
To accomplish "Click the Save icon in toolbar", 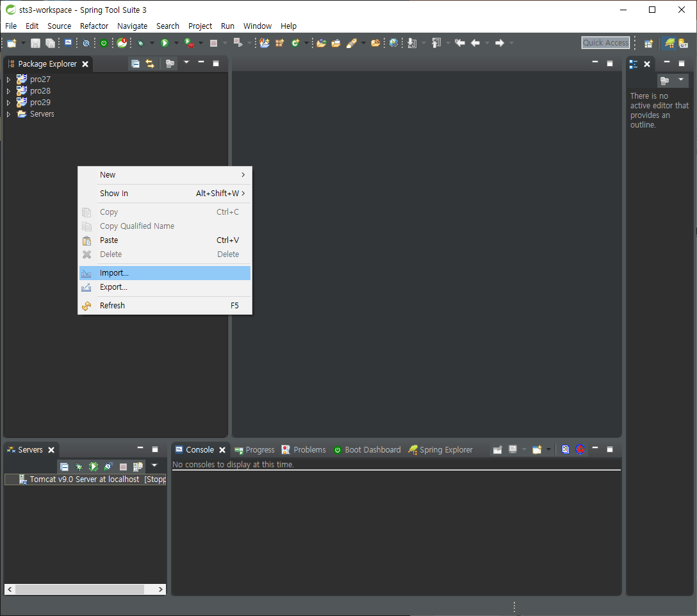I will [36, 43].
